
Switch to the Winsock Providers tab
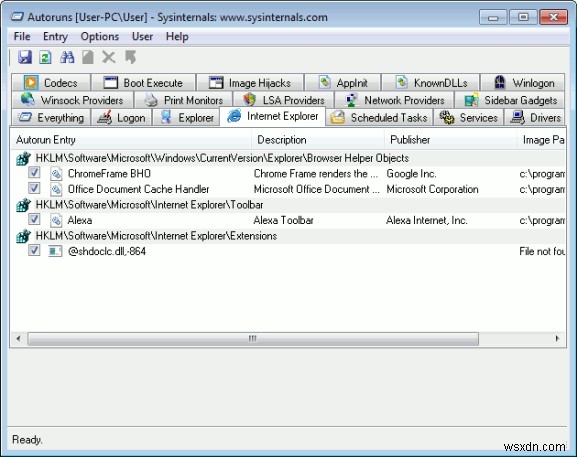point(72,100)
